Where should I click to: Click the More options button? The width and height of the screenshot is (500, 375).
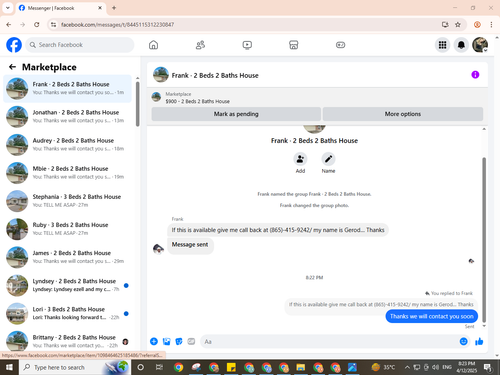click(403, 114)
